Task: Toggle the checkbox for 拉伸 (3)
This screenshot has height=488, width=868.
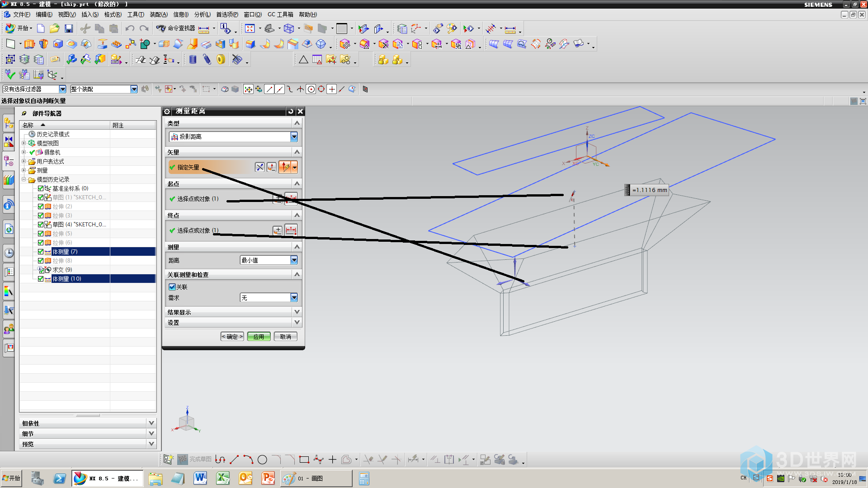Action: tap(41, 216)
